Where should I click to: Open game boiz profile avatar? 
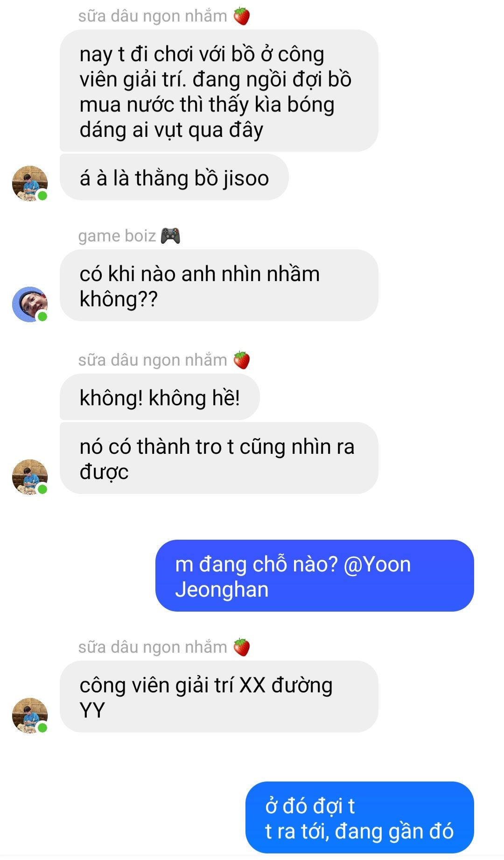pos(30,304)
